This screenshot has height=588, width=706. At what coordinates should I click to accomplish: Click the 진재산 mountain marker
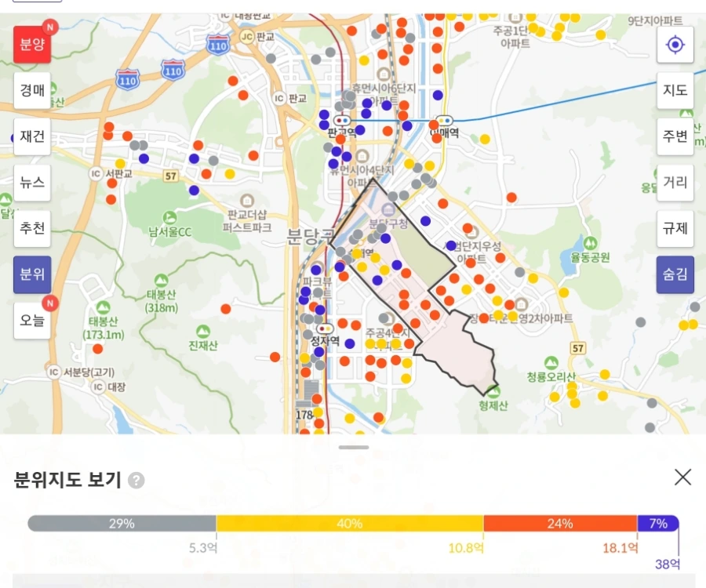point(203,332)
